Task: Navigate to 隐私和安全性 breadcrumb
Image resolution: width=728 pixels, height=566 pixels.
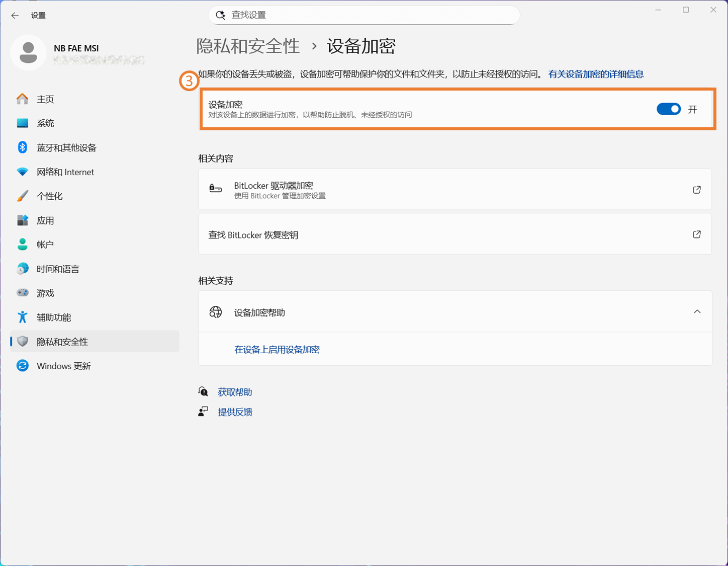Action: pos(248,46)
